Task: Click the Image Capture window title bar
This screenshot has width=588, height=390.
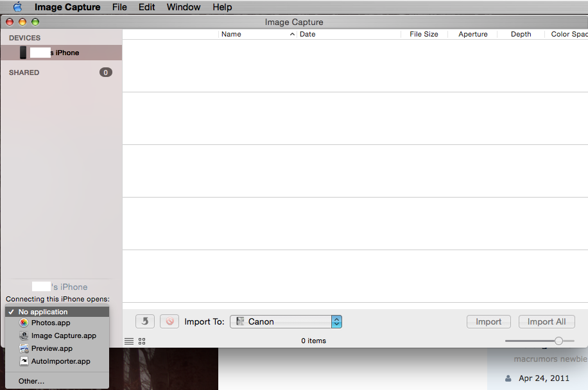Action: (294, 22)
